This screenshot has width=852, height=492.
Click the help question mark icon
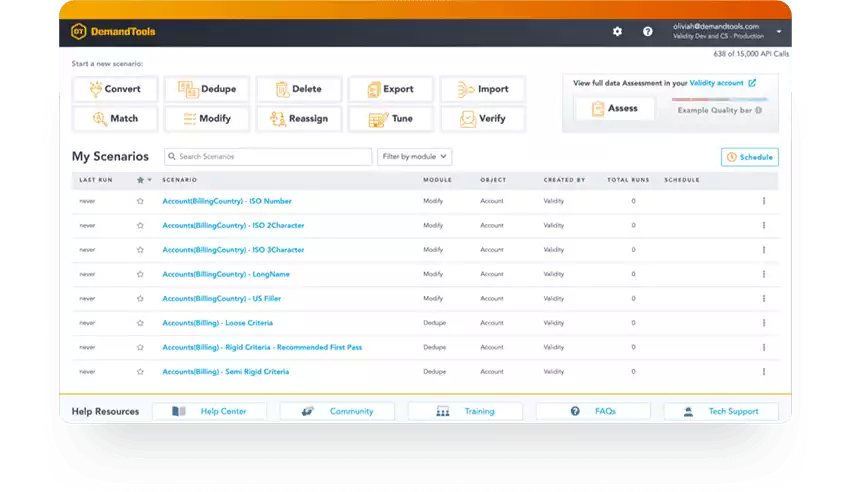(x=648, y=32)
